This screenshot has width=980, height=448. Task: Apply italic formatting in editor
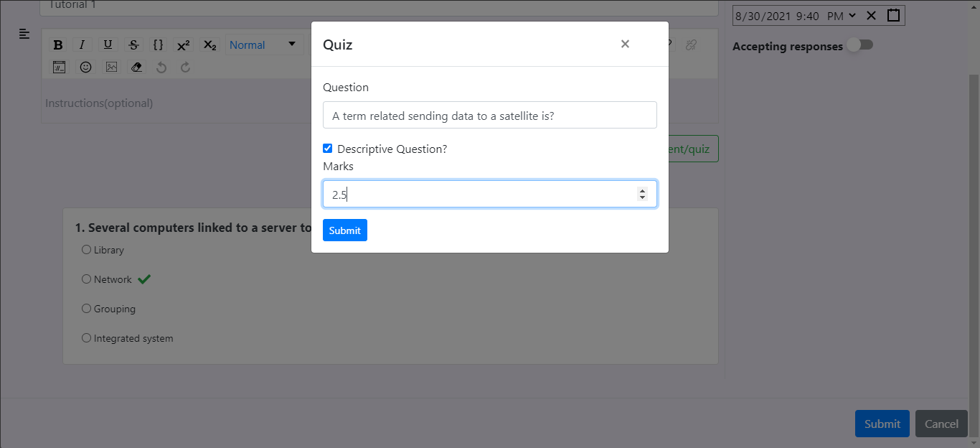pos(82,45)
